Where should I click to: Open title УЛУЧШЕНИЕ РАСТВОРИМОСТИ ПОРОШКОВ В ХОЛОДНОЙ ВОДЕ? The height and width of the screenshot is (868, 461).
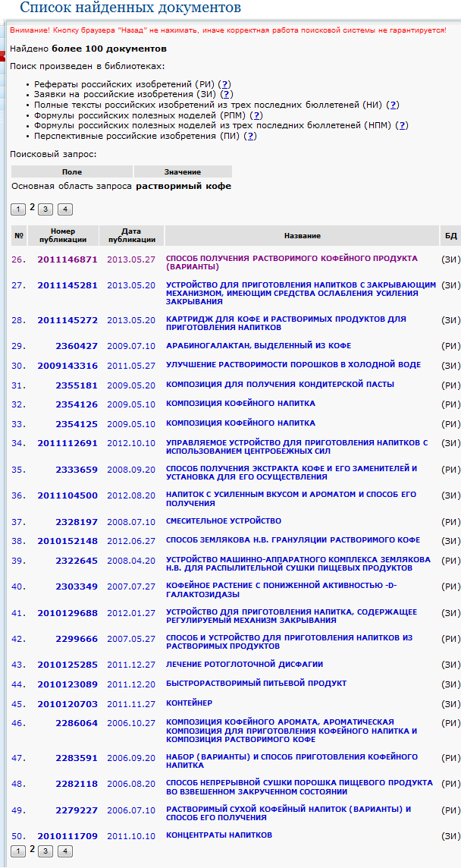pyautogui.click(x=293, y=365)
